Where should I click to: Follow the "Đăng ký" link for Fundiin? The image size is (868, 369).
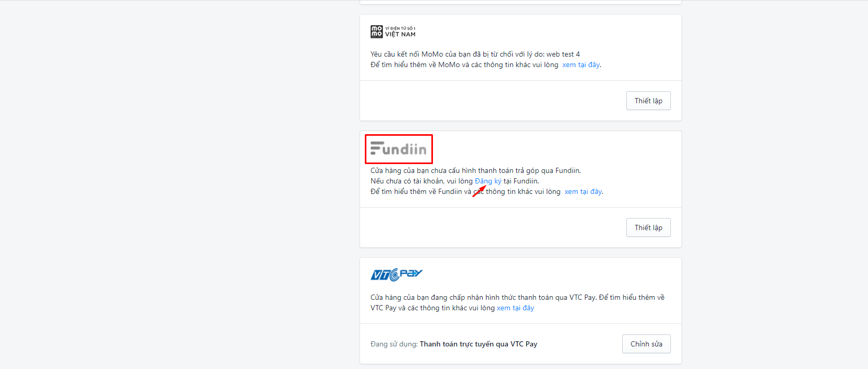pos(488,181)
